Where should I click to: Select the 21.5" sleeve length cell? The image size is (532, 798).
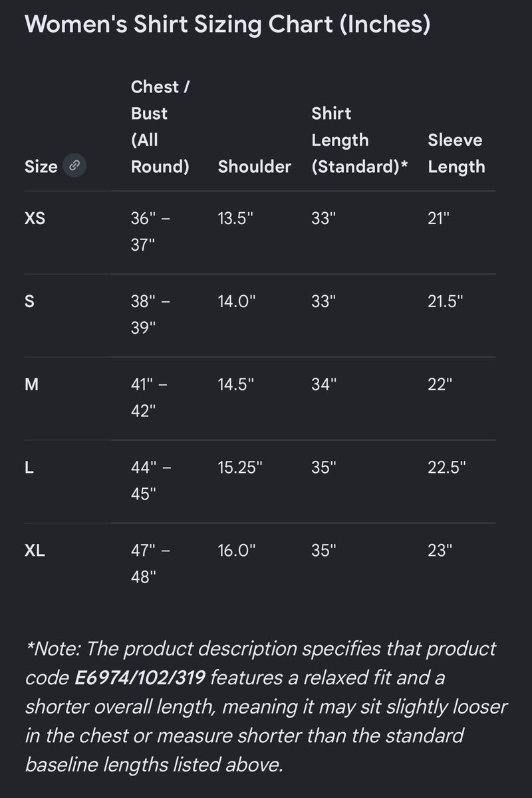446,301
